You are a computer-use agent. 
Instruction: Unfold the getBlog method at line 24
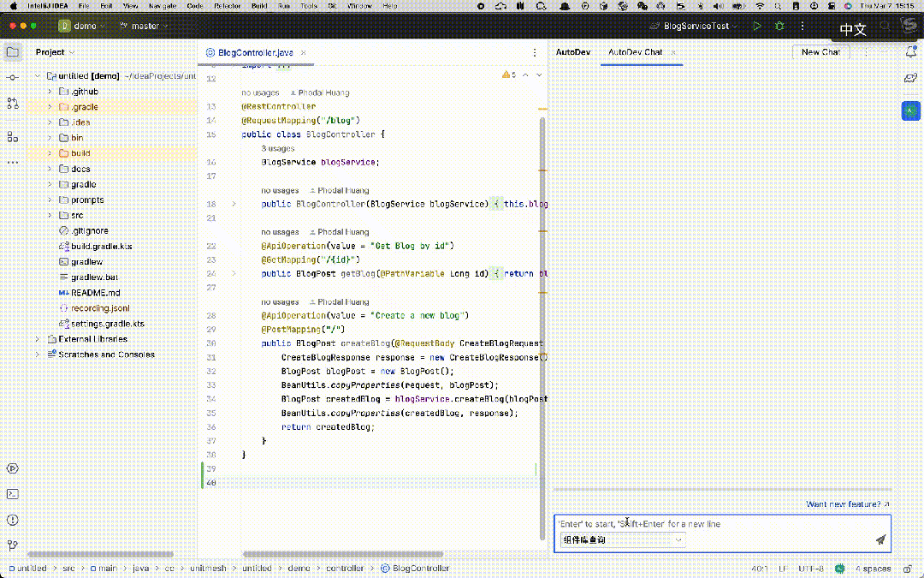click(x=234, y=274)
